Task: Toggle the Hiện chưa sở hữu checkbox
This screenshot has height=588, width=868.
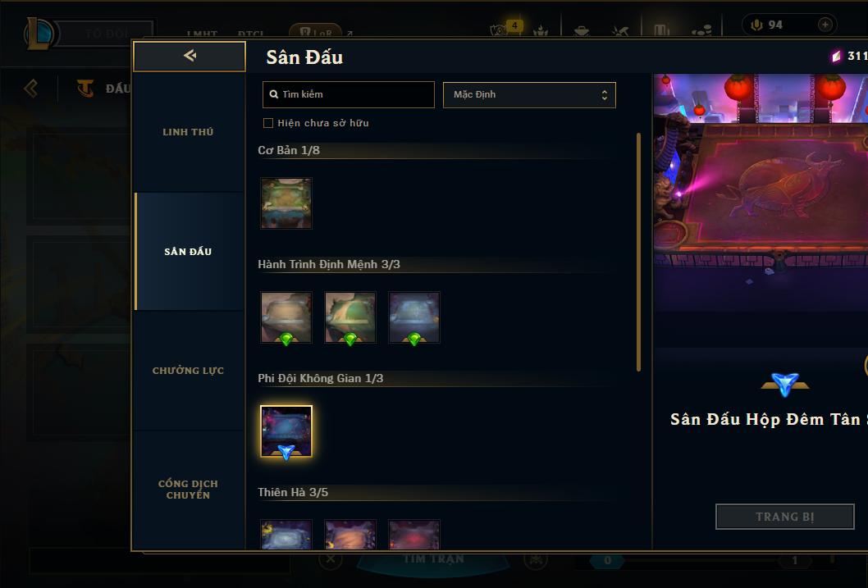Action: 268,123
